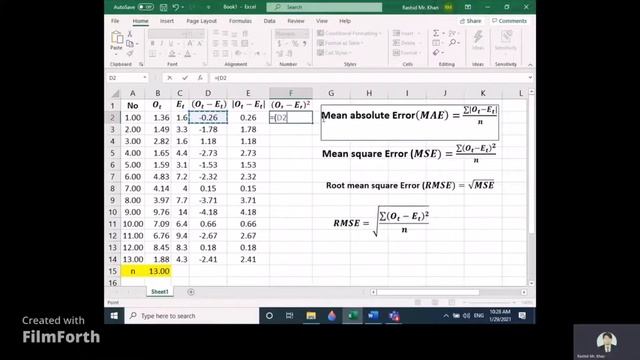Click the Undo icon

click(x=176, y=7)
